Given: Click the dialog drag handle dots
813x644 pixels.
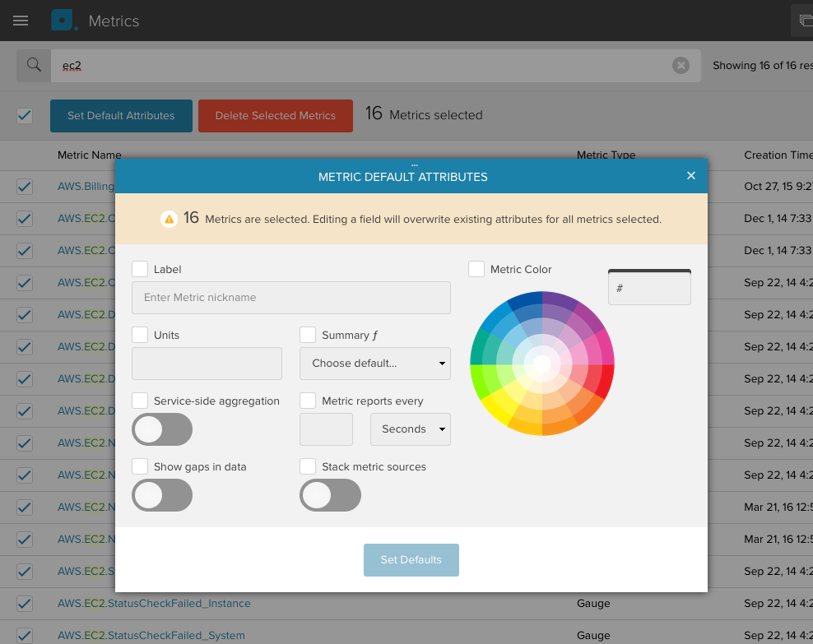Looking at the screenshot, I should pyautogui.click(x=415, y=165).
